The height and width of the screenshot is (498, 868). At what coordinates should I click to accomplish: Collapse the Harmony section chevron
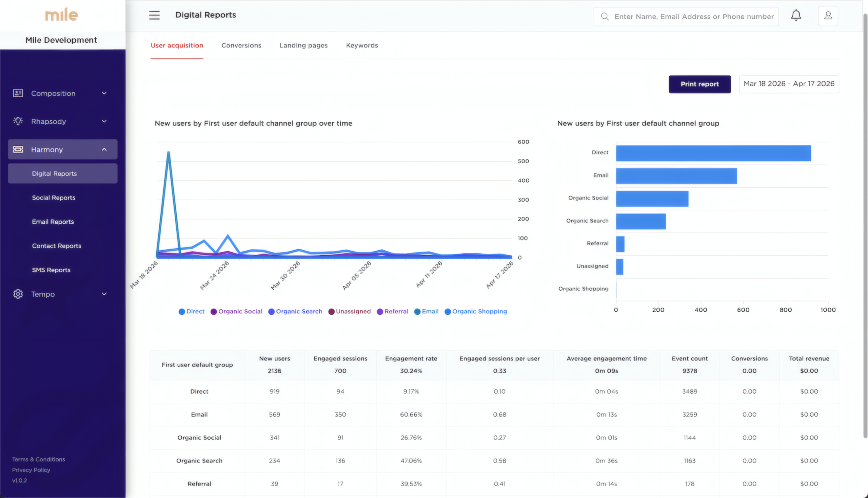(x=104, y=149)
